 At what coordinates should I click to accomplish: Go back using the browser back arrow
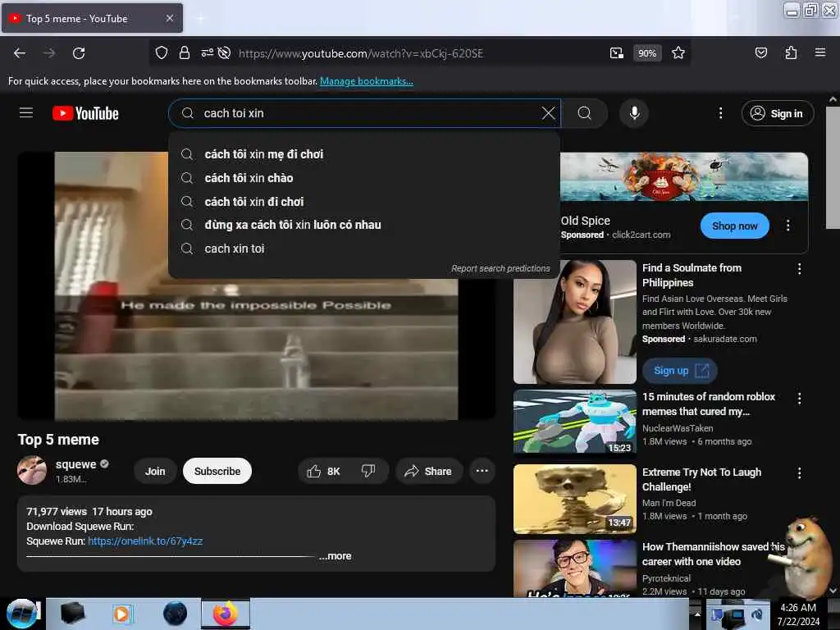20,53
